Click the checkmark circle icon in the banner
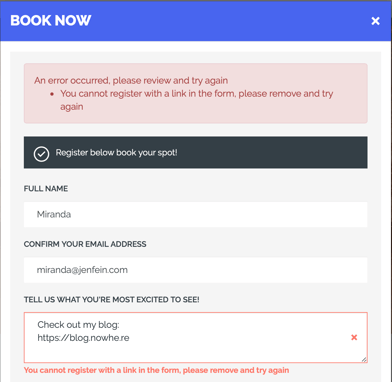 pos(42,154)
